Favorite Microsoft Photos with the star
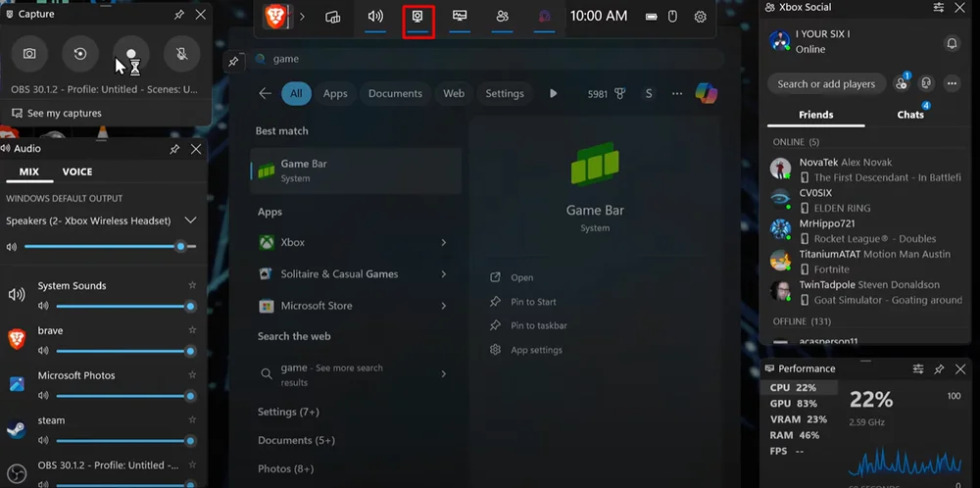980x488 pixels. coord(192,375)
